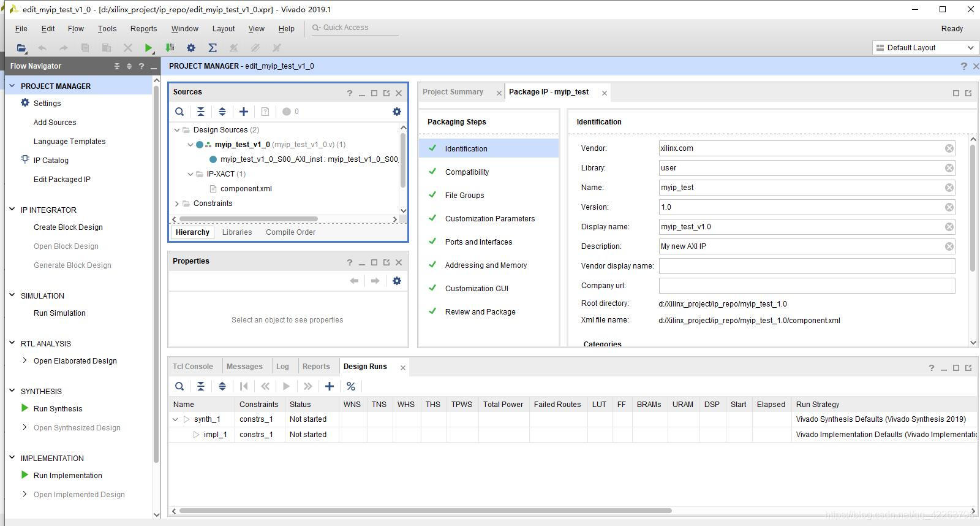Click the Sources horizontal scrollbar
The height and width of the screenshot is (526, 980).
click(249, 219)
